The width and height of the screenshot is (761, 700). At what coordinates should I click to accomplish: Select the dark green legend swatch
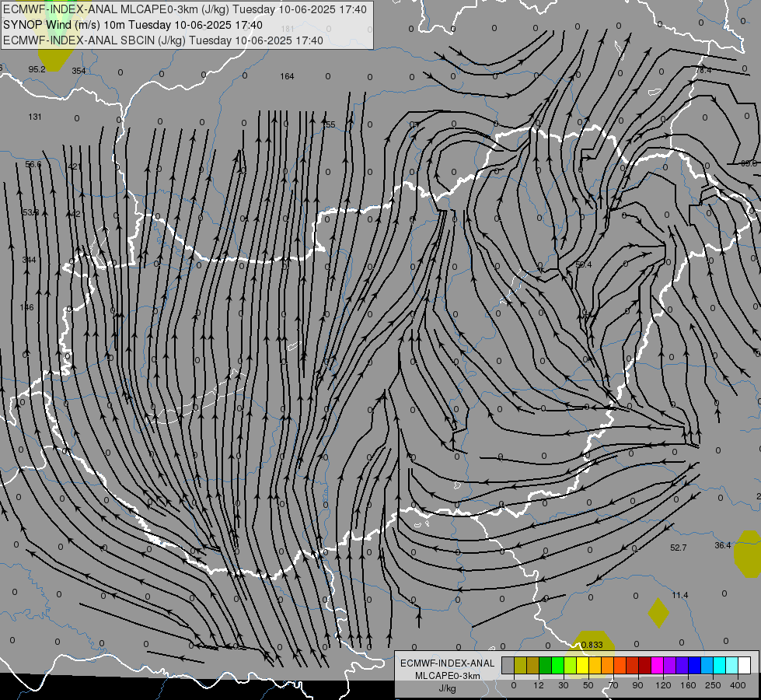545,665
